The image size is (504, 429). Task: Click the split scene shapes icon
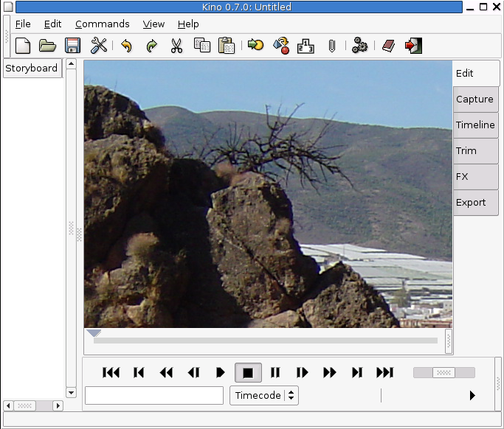(x=281, y=46)
